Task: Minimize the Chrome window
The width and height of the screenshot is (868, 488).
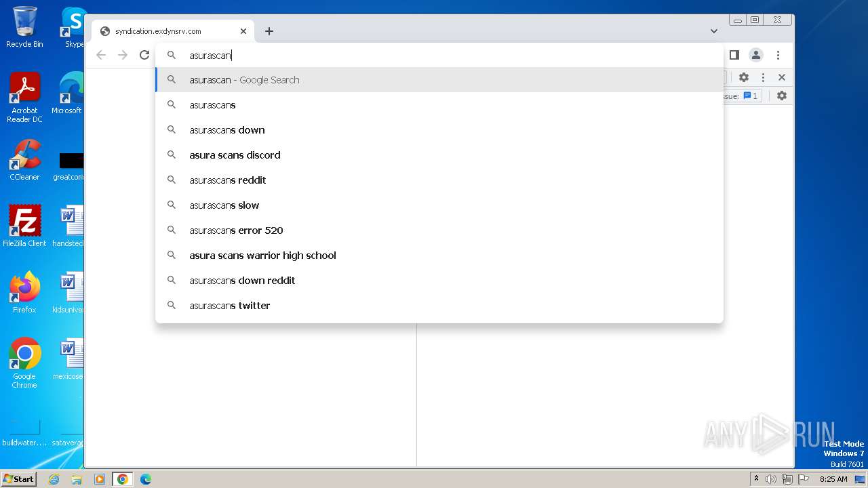Action: pos(738,20)
